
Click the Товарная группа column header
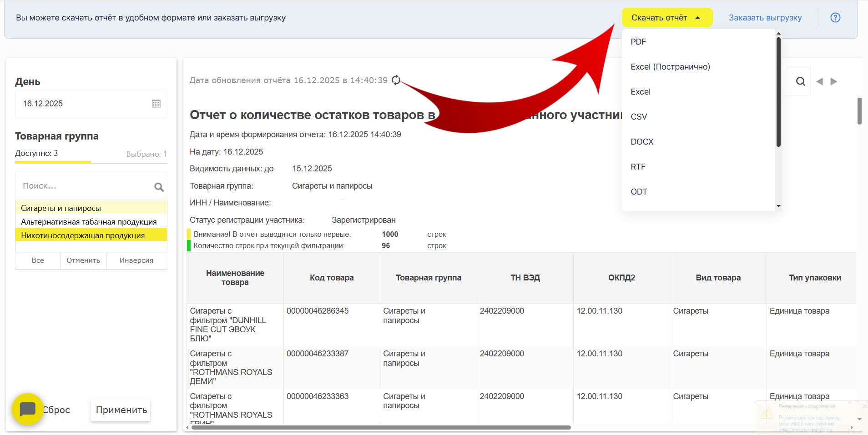(x=429, y=278)
